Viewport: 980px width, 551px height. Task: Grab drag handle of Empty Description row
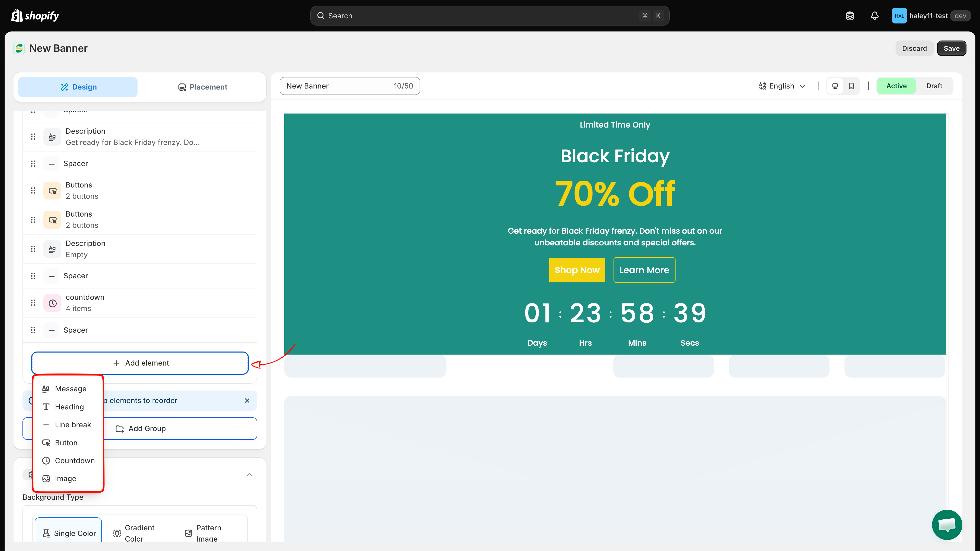tap(33, 249)
